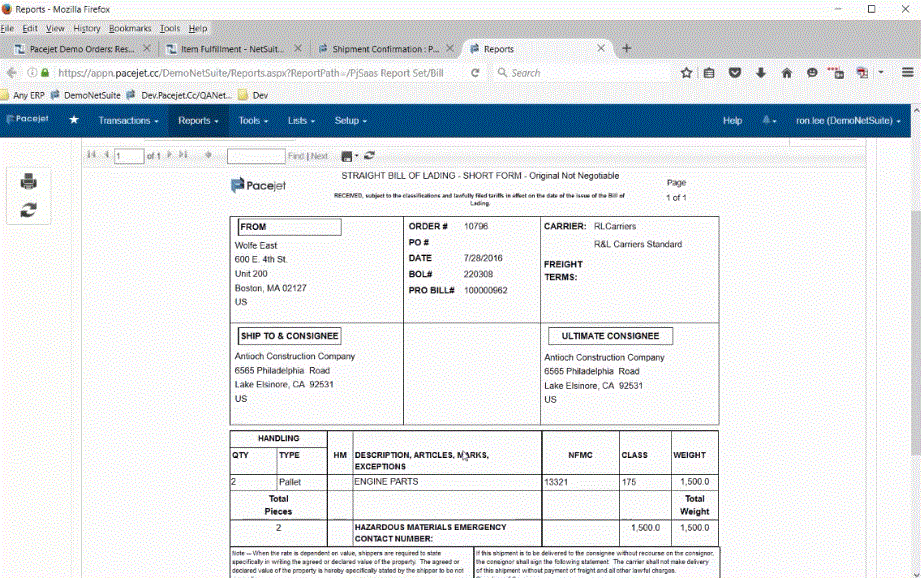Click the Hello chat smiley icon
The width and height of the screenshot is (921, 578).
pos(812,73)
